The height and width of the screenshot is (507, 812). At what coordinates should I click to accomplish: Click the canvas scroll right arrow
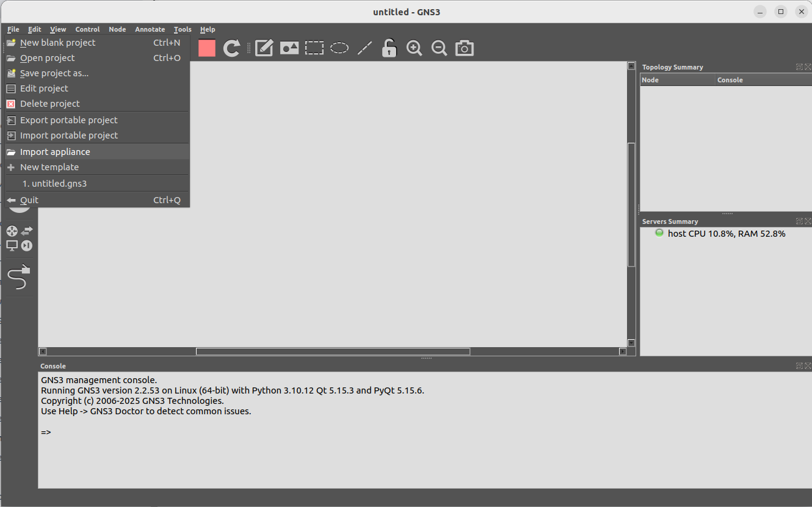pos(623,351)
